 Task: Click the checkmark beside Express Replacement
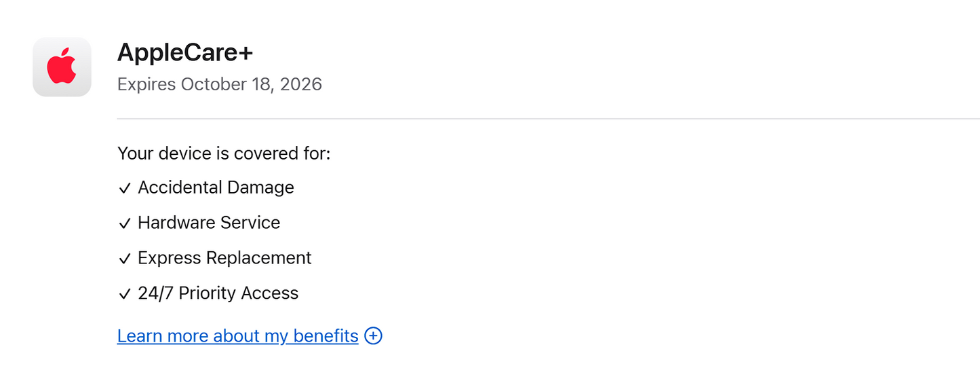click(x=124, y=259)
